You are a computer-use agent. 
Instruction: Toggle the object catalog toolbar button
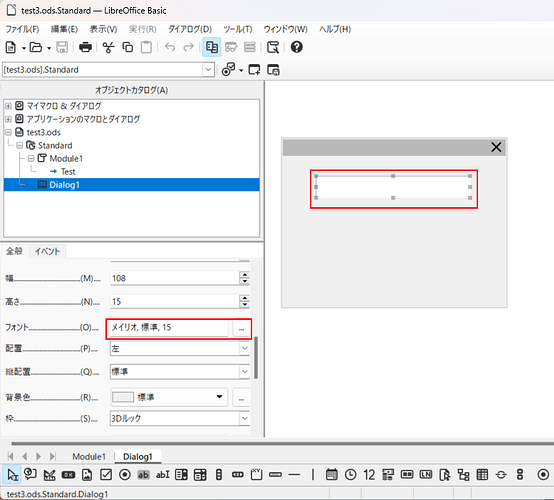(x=212, y=47)
